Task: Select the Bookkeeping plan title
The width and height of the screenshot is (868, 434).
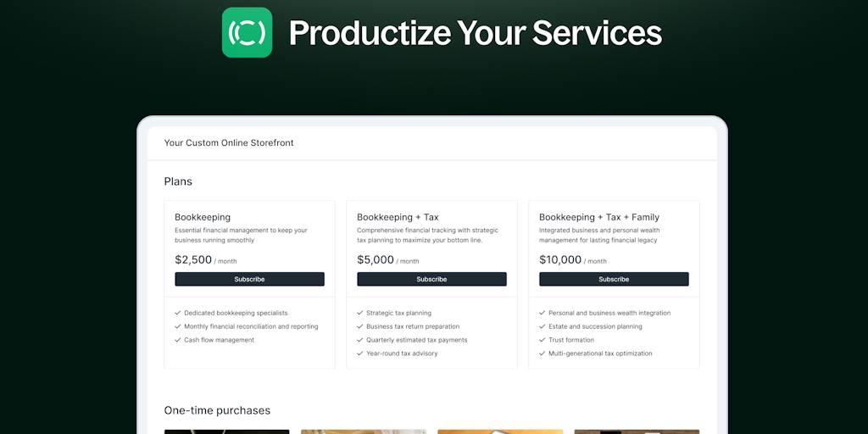Action: [x=203, y=217]
